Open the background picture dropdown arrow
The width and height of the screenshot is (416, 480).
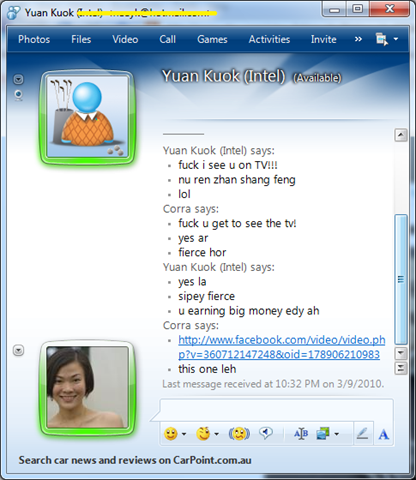337,434
